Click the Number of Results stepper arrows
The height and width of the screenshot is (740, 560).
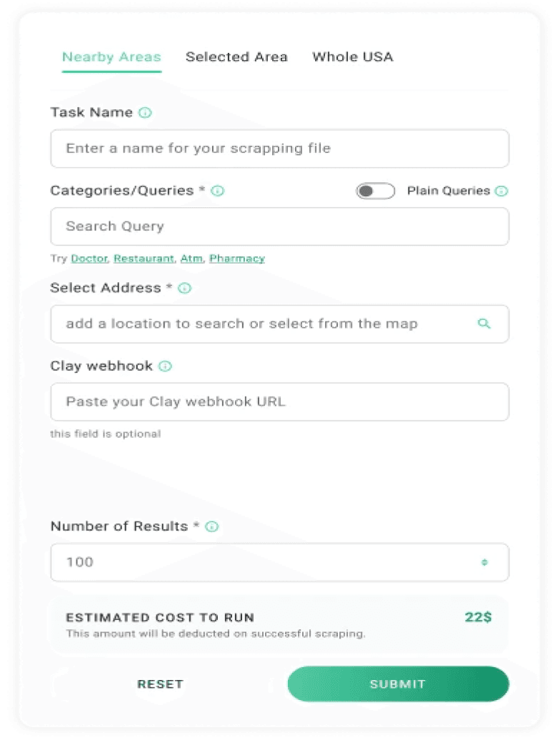(x=484, y=562)
